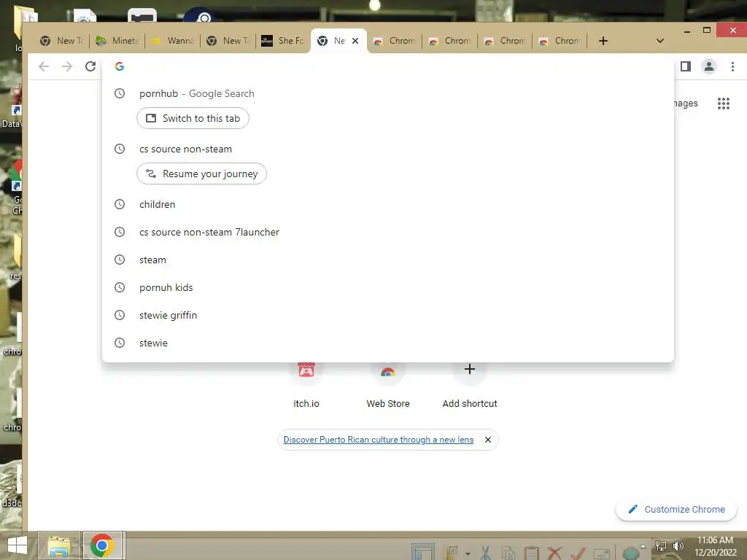Screen dimensions: 747x560
Task: Dismiss the Puerto Rican culture promo
Action: [488, 440]
